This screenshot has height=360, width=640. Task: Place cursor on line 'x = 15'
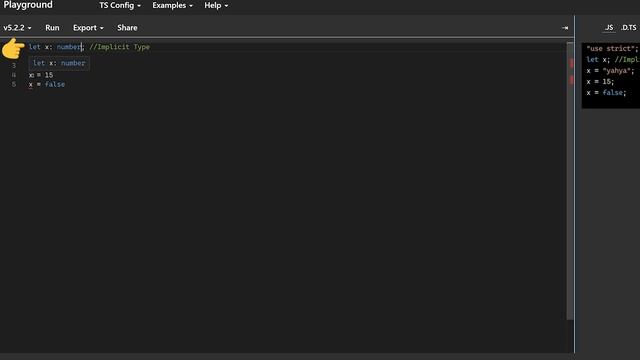(41, 75)
